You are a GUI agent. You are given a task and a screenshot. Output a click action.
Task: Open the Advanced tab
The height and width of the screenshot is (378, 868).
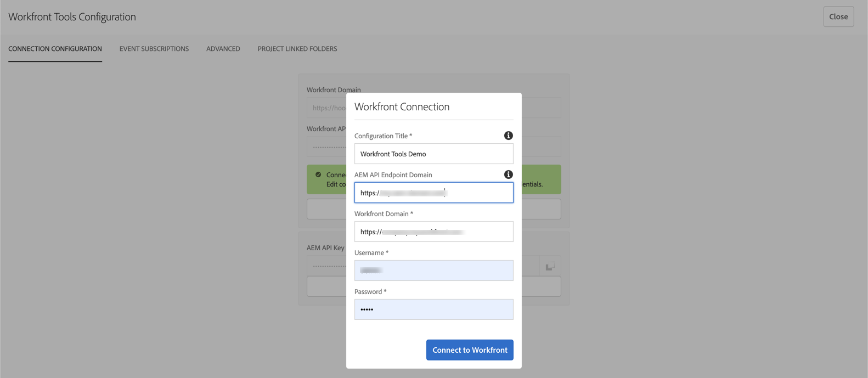223,49
